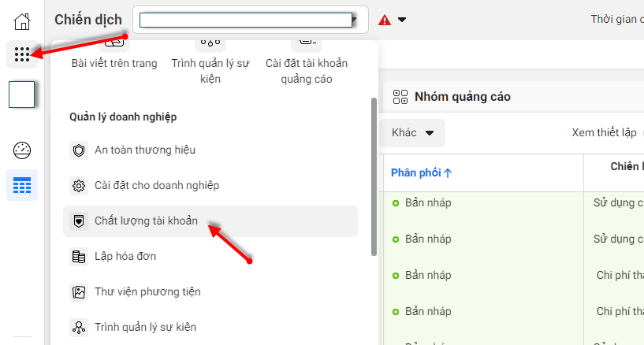This screenshot has height=345, width=644.
Task: Go to the Home icon in sidebar
Action: coord(22,21)
